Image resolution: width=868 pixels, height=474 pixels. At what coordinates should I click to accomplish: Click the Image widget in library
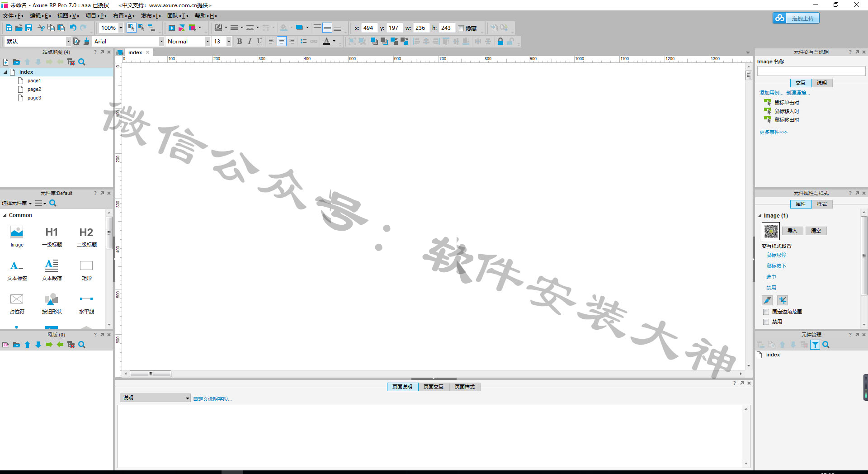click(x=17, y=237)
